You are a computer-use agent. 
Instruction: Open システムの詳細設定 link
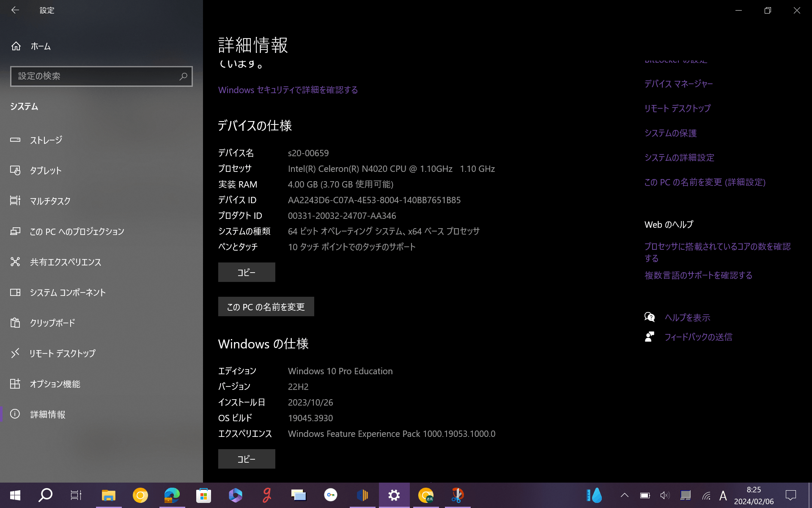click(x=679, y=157)
